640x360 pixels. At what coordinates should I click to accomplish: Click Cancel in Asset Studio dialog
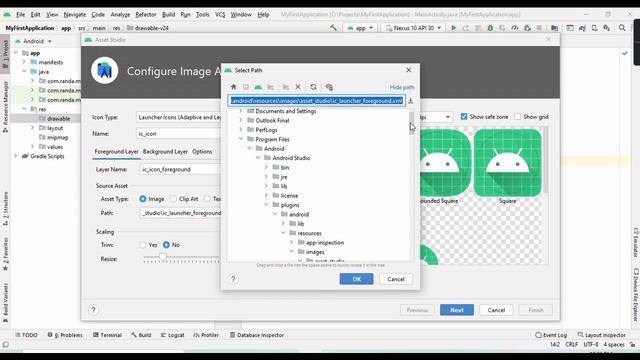[x=496, y=310]
